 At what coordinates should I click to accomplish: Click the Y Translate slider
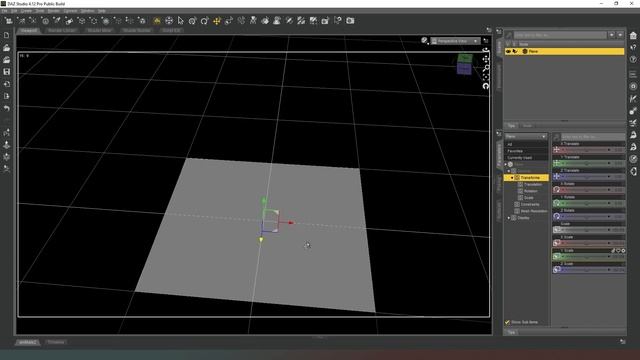(589, 163)
